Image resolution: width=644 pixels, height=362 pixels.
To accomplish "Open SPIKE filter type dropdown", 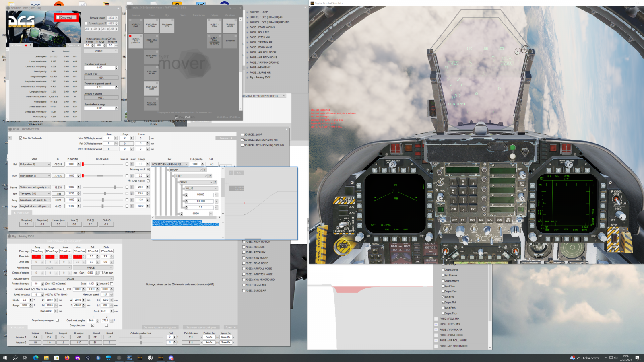I will click(196, 182).
